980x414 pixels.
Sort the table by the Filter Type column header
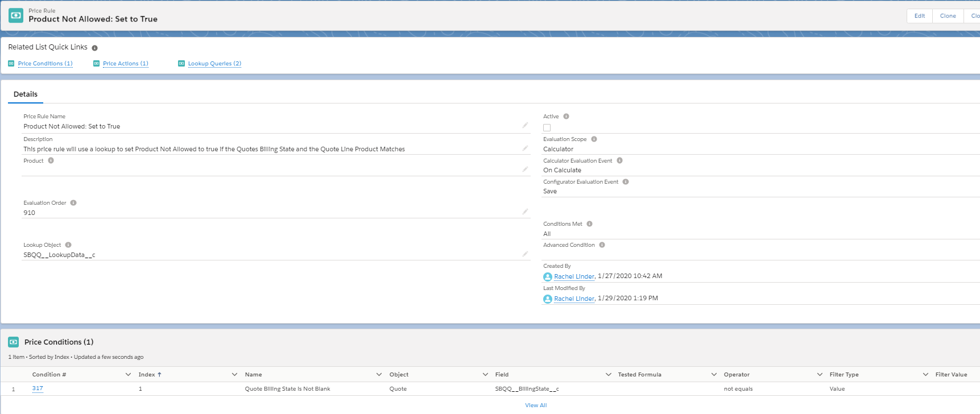tap(844, 375)
